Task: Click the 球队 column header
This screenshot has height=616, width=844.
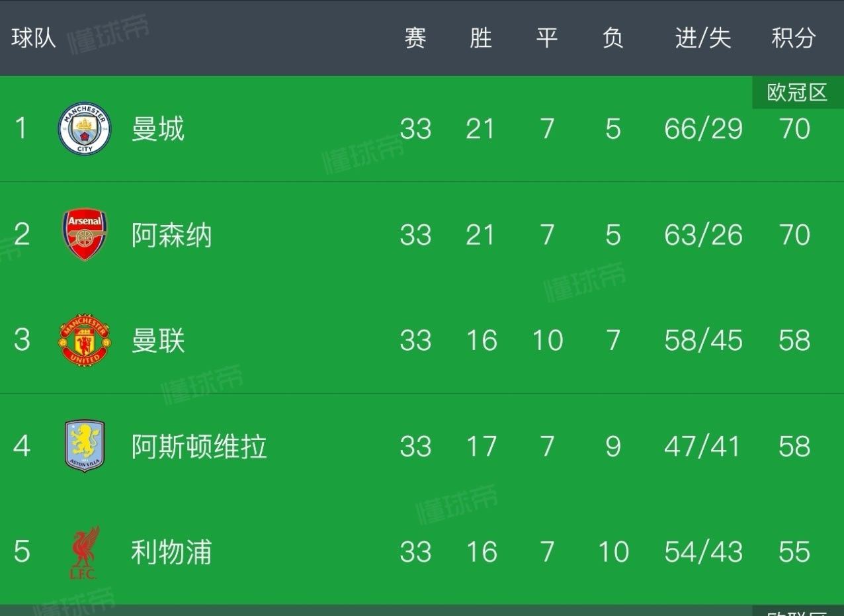Action: [x=34, y=38]
